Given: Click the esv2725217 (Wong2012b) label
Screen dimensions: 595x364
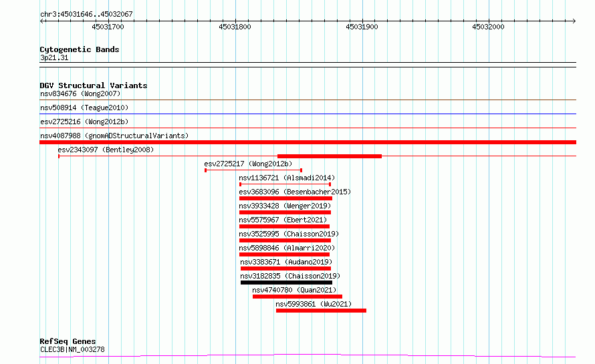Looking at the screenshot, I should [248, 164].
